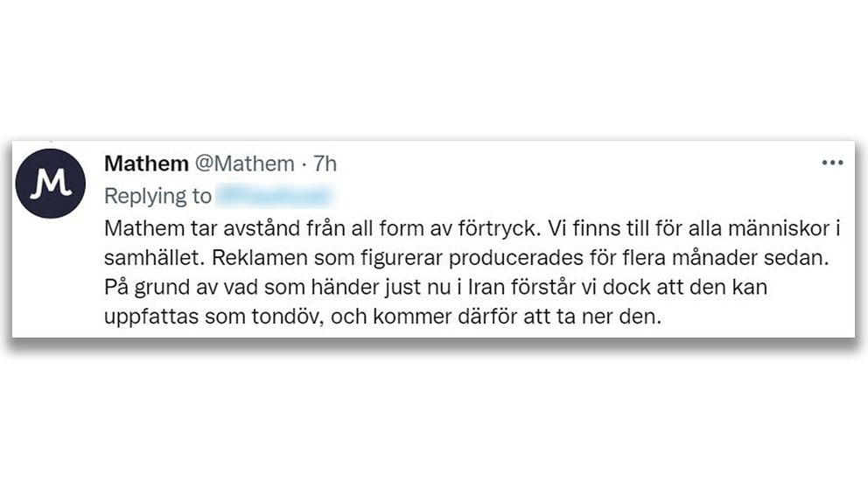Click the phrase 'månader sedan'

point(766,257)
